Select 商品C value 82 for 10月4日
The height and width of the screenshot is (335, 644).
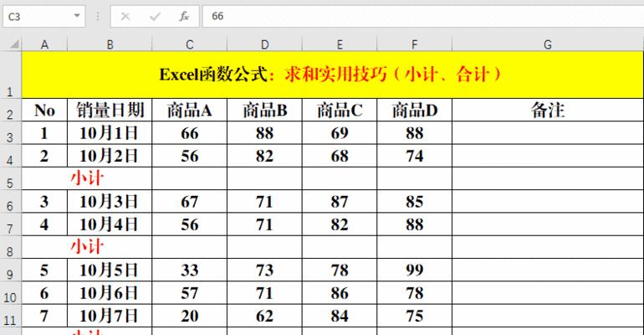click(x=340, y=224)
